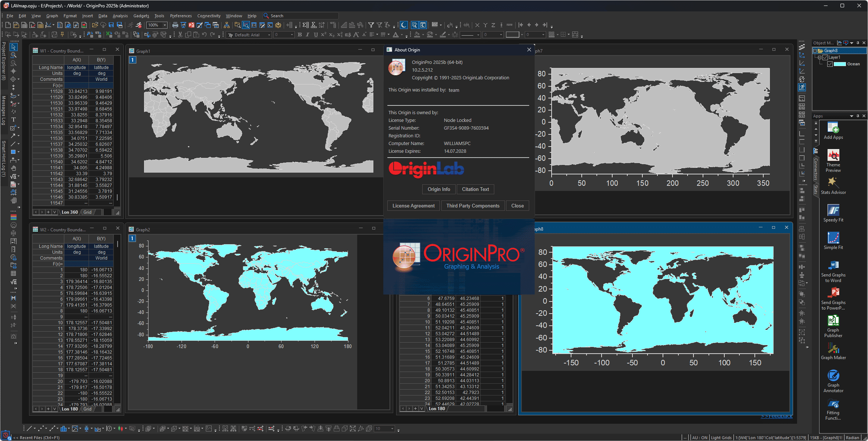Open the Default: Arial font dropdown
This screenshot has width=868, height=441.
pos(270,35)
